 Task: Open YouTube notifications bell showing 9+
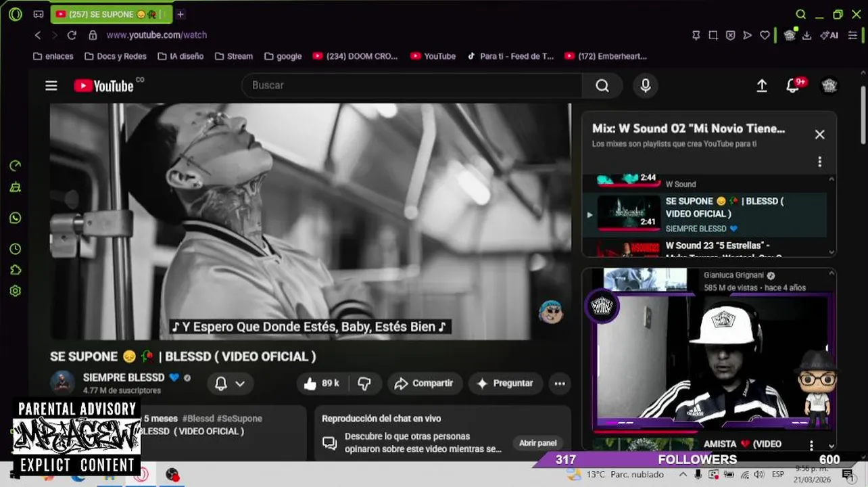click(794, 85)
